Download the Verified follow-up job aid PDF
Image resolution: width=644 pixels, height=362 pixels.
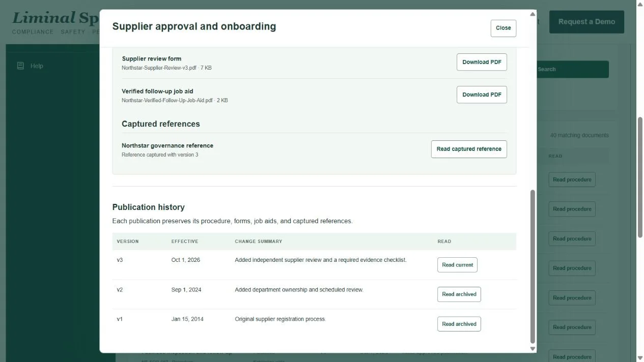pos(482,95)
